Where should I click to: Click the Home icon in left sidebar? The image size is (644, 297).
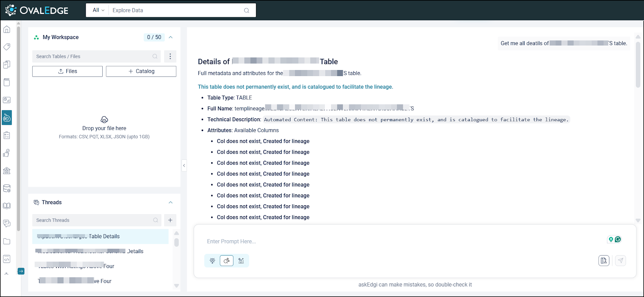tap(7, 29)
